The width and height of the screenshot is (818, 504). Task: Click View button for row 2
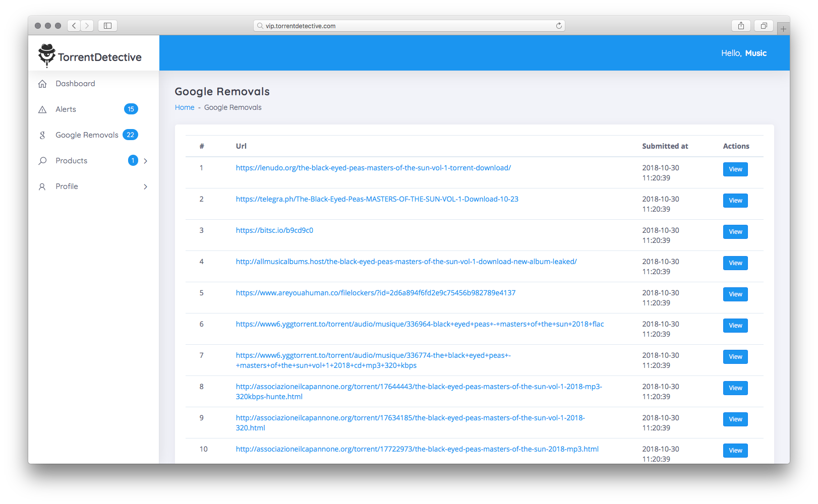click(735, 201)
